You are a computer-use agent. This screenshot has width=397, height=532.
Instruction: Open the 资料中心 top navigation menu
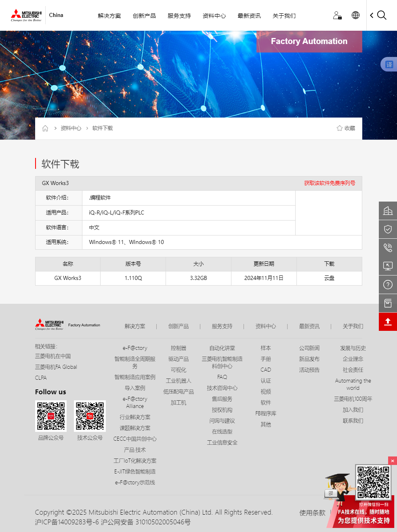click(214, 16)
